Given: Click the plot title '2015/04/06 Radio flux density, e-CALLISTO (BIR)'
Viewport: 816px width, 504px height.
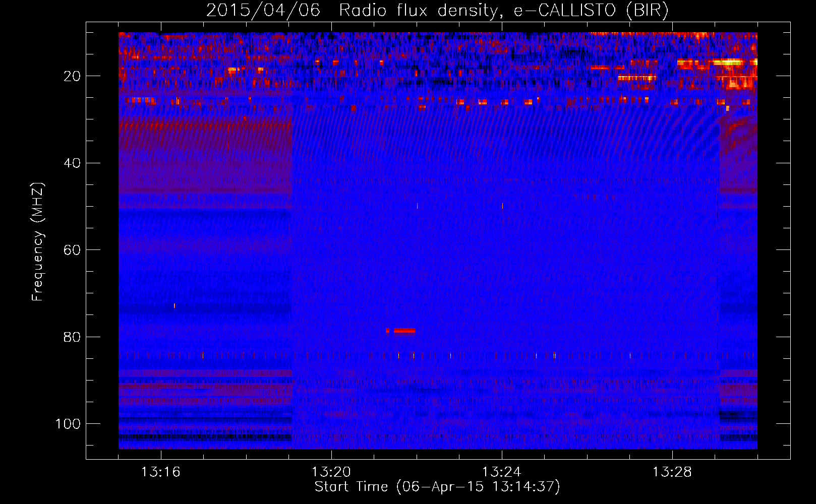Looking at the screenshot, I should click(437, 11).
